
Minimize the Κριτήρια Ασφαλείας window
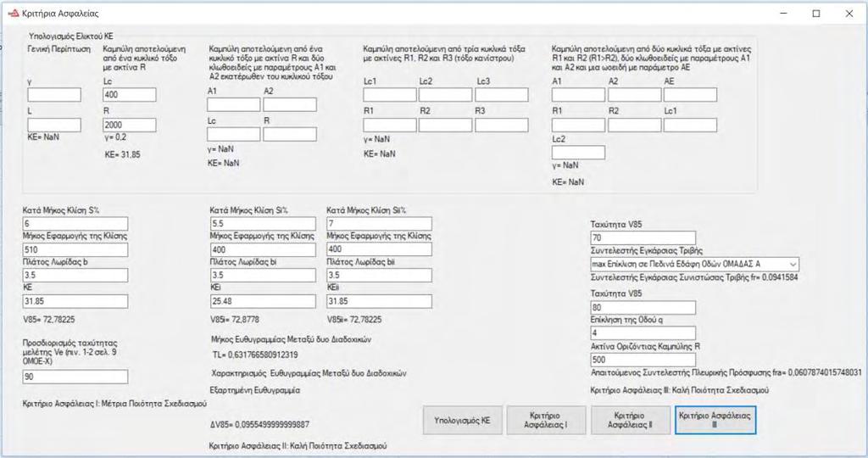coord(783,14)
